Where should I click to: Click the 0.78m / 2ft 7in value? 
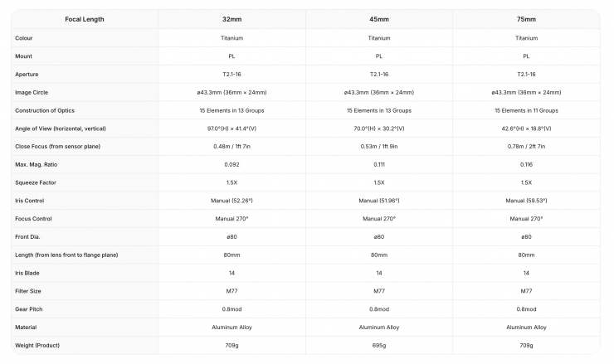[526, 146]
